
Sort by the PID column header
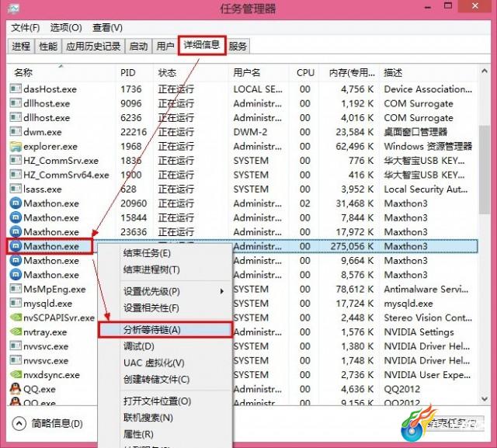click(134, 73)
